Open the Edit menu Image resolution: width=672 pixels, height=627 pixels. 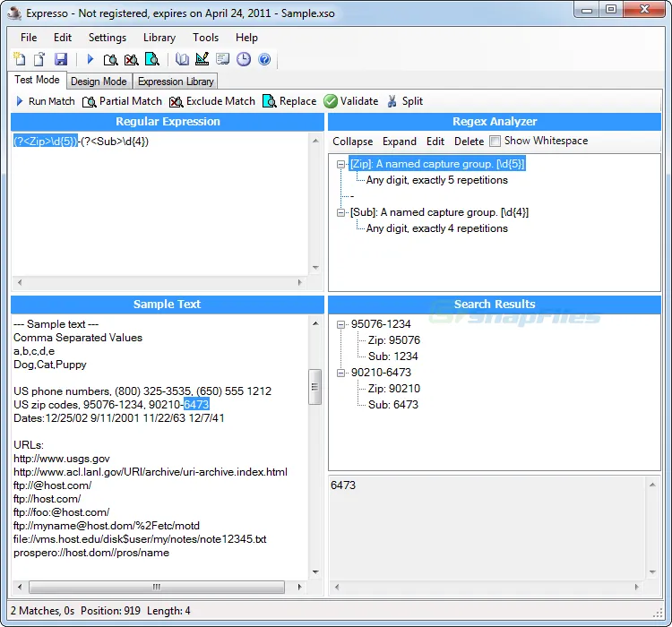(x=63, y=38)
